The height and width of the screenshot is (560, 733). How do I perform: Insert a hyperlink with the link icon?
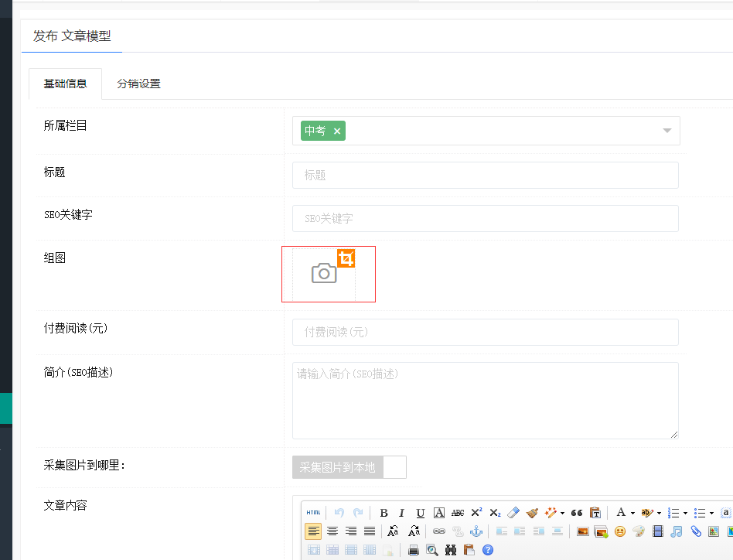point(439,531)
